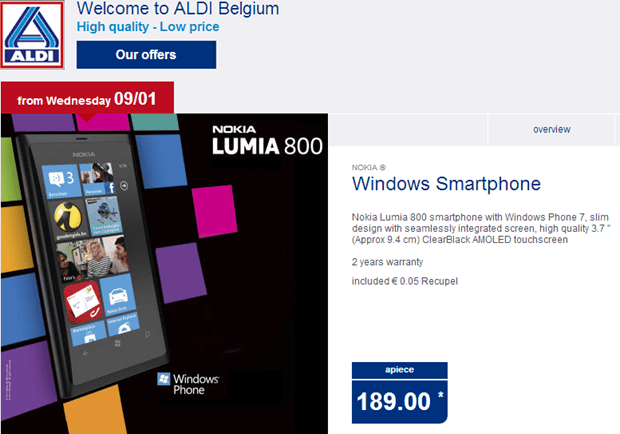Click the group photo tile on phone

tap(92, 258)
